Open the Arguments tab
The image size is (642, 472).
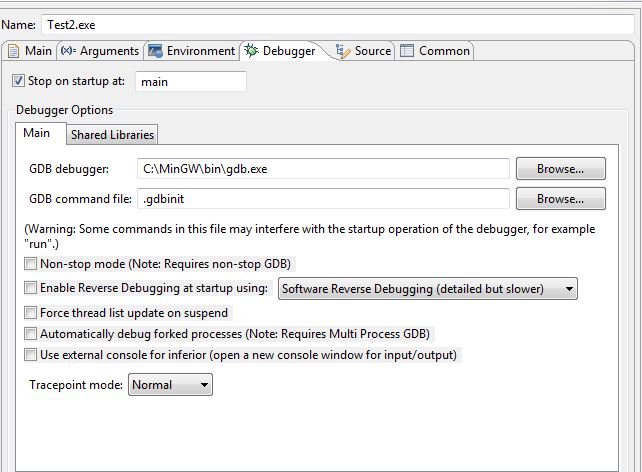(100, 51)
